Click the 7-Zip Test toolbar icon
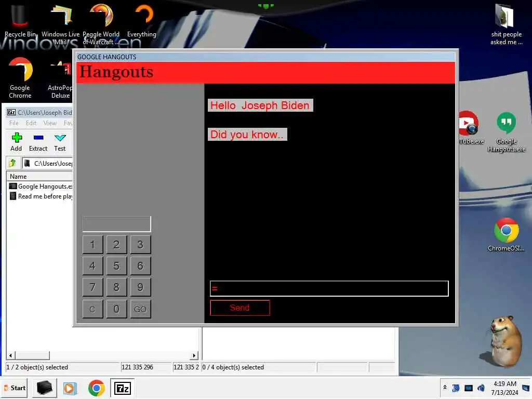Screen dimensions: 532x399 [60, 142]
